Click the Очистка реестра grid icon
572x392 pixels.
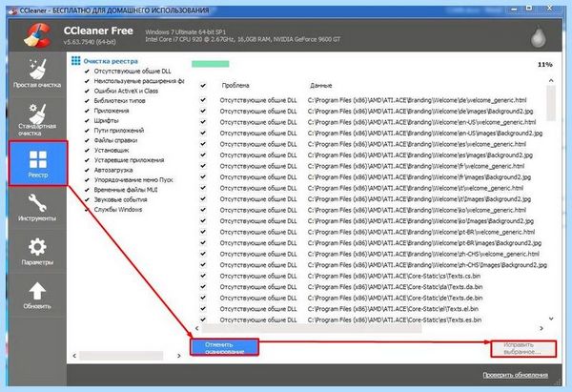[x=75, y=61]
